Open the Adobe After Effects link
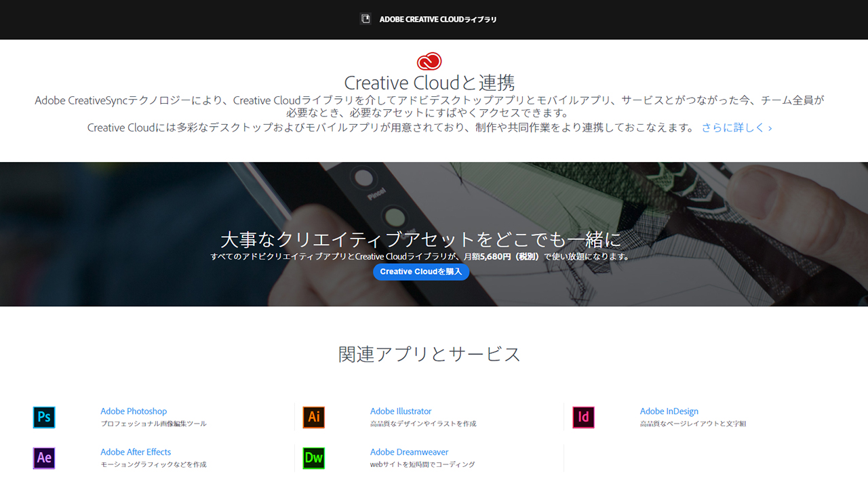 pos(136,452)
